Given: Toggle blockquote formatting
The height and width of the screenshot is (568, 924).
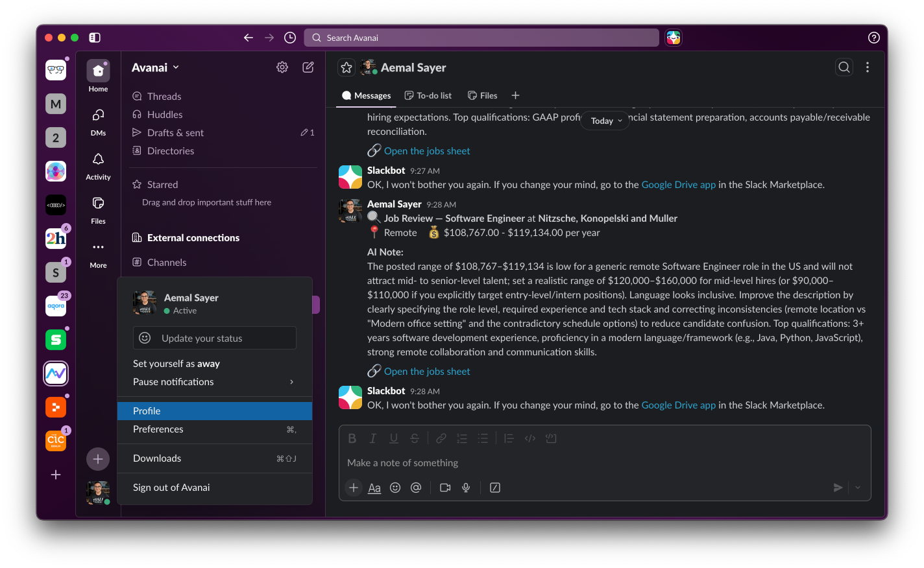Looking at the screenshot, I should point(509,438).
